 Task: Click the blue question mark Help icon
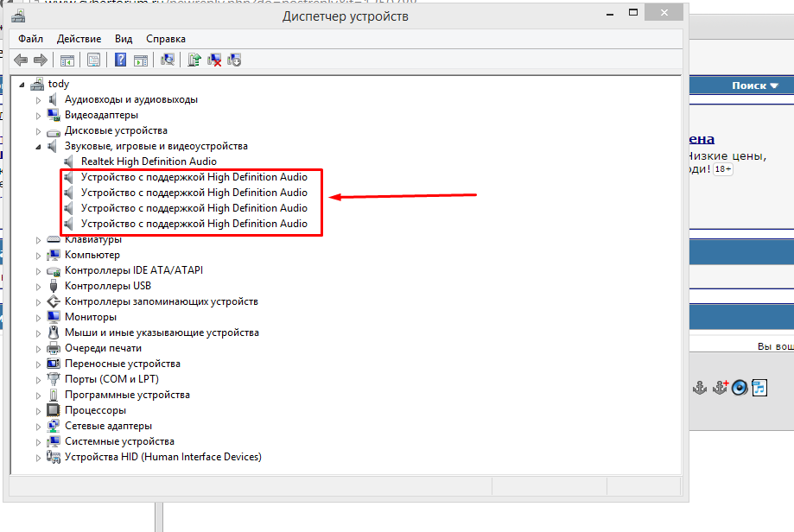coord(120,60)
